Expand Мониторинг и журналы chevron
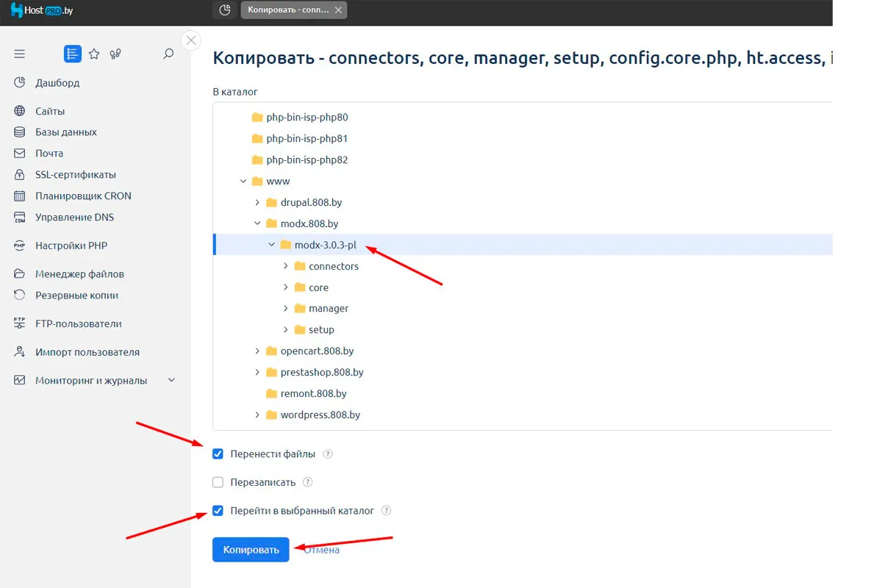882x588 pixels. tap(172, 381)
